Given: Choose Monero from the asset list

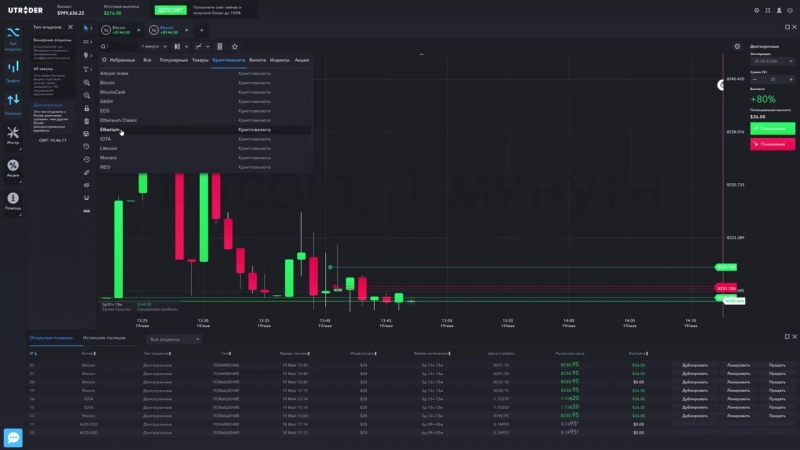Looking at the screenshot, I should (205, 158).
